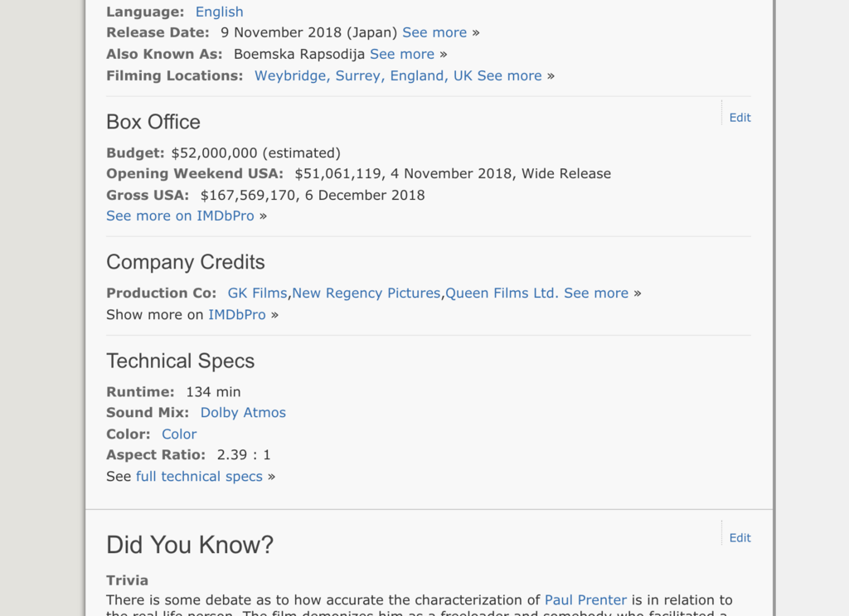
Task: Select the Dolby Atmos sound mix link
Action: pos(243,413)
